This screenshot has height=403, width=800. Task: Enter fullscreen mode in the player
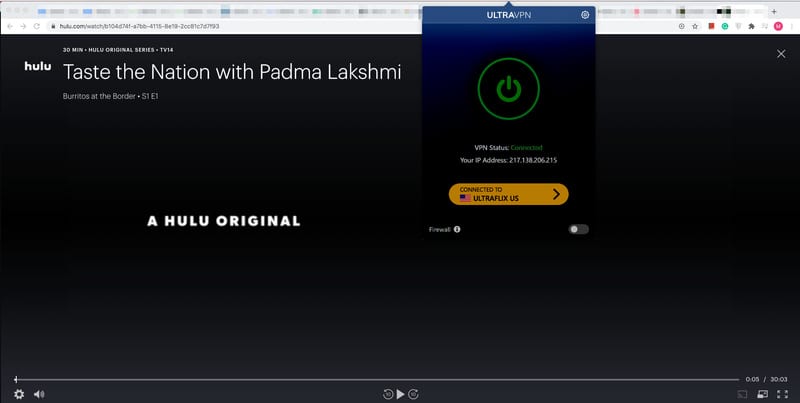(x=782, y=394)
